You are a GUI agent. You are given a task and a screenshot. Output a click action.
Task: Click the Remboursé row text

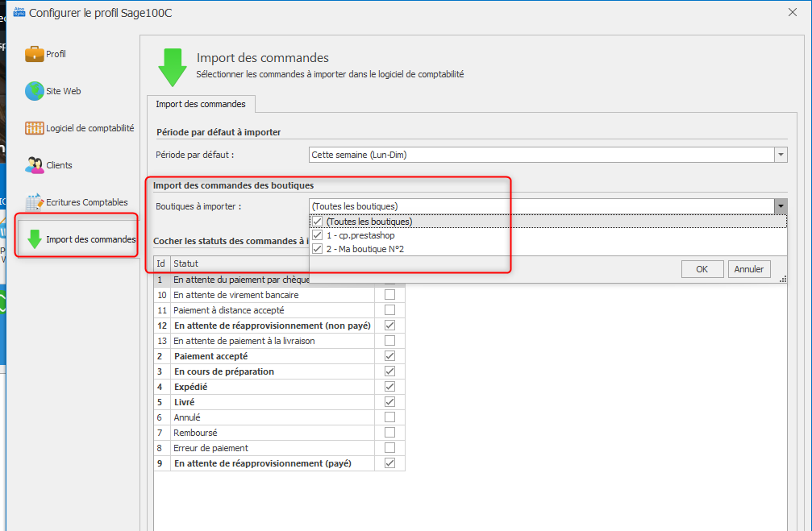195,433
